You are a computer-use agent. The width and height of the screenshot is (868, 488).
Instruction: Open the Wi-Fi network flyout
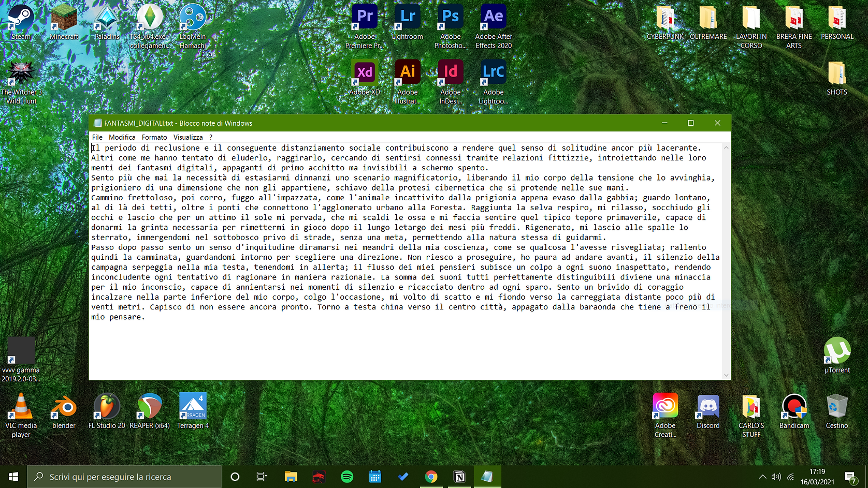click(x=790, y=477)
